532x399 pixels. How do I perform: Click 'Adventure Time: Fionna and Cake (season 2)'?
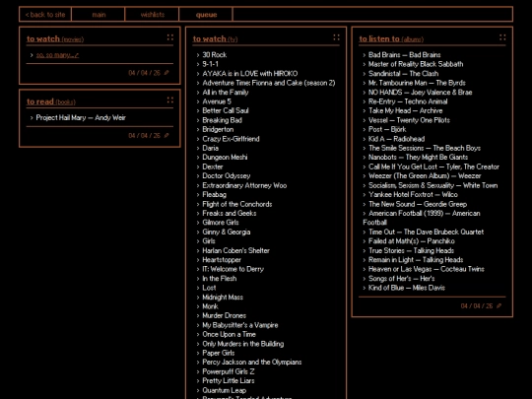pyautogui.click(x=269, y=83)
